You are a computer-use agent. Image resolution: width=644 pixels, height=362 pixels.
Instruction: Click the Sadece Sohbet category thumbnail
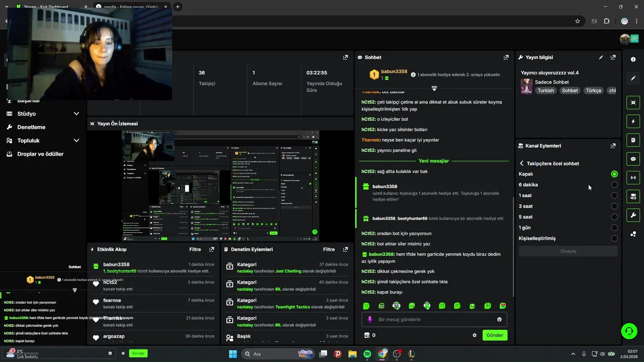pyautogui.click(x=526, y=86)
